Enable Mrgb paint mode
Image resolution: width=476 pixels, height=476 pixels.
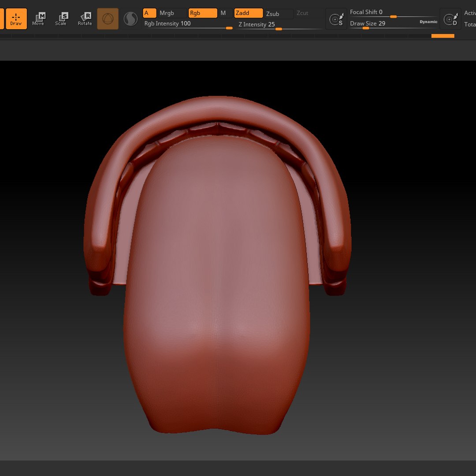(x=172, y=13)
